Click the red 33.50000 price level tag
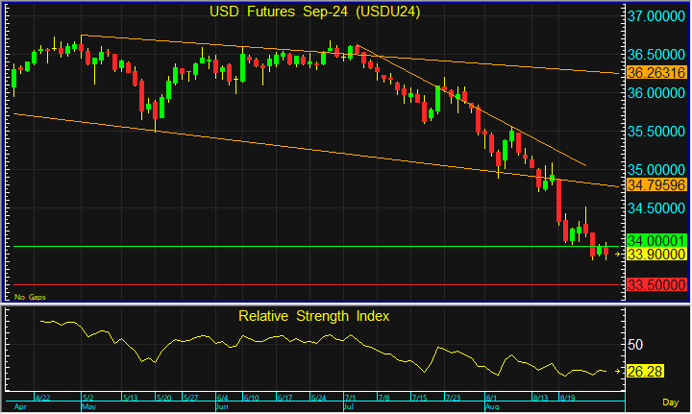The width and height of the screenshot is (692, 414). point(655,285)
